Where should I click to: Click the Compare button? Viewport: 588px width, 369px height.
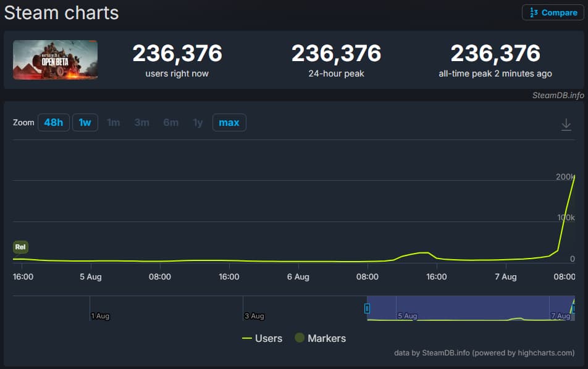click(553, 13)
